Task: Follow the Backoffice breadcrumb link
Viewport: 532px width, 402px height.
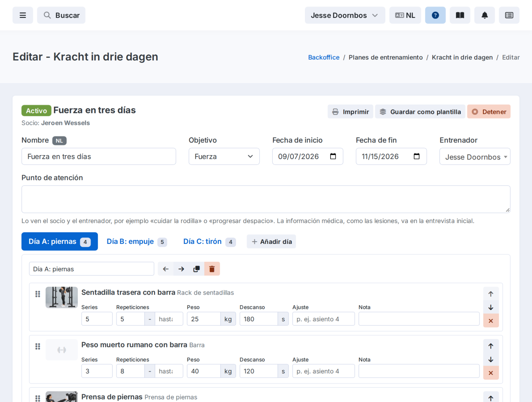Action: click(324, 57)
